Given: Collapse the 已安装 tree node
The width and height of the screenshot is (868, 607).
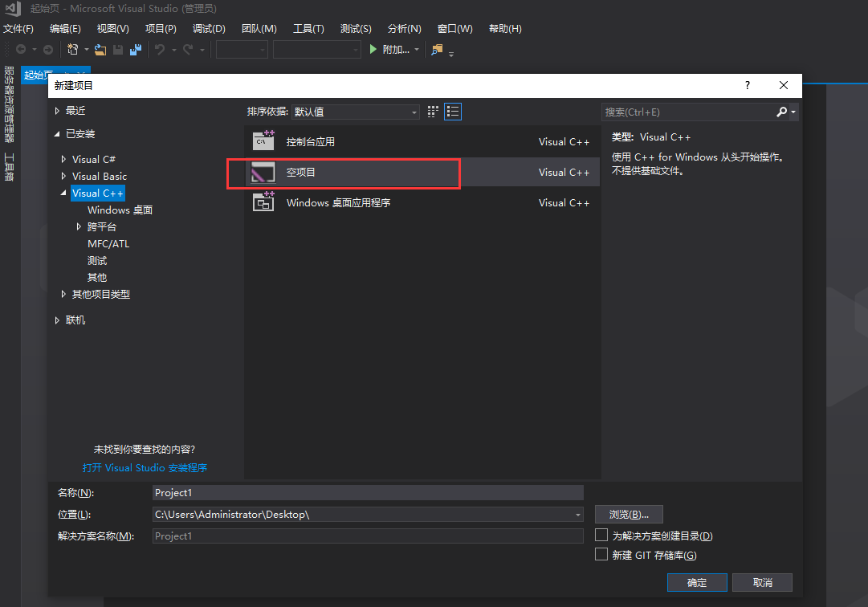Looking at the screenshot, I should (57, 134).
